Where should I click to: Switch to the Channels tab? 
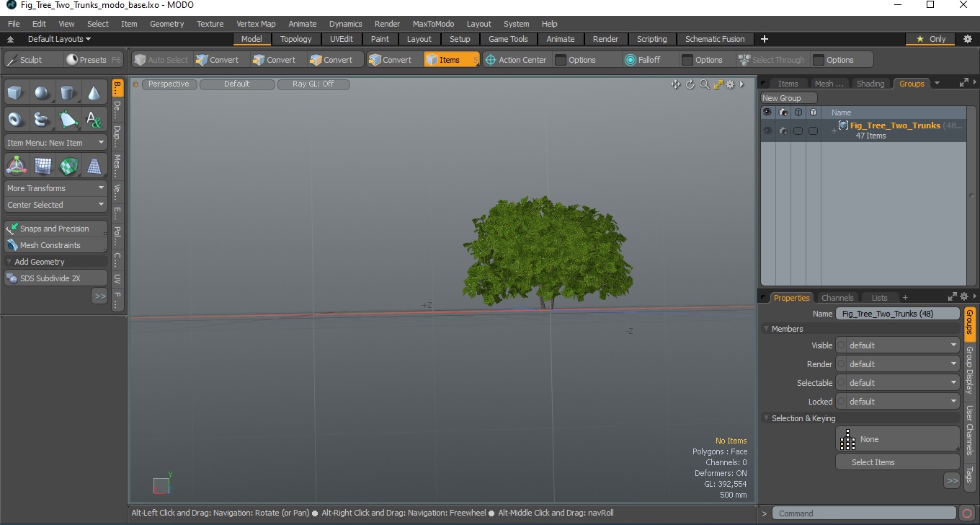click(837, 298)
